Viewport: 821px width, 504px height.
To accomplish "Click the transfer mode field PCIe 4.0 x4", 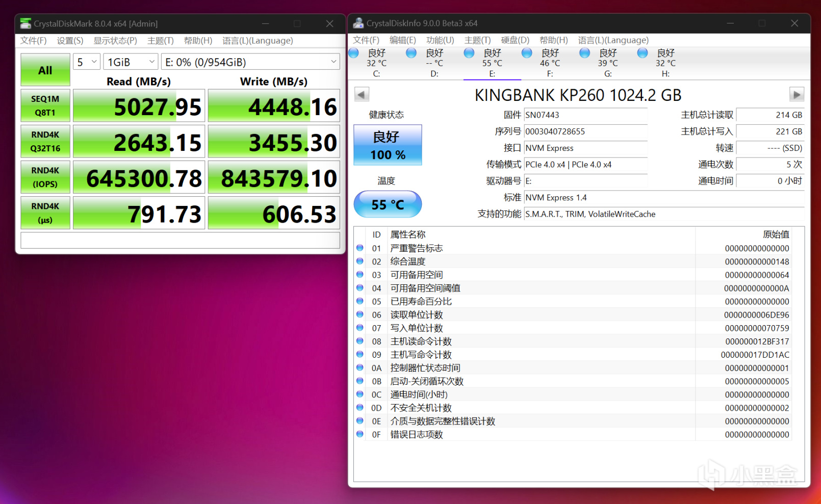I will coord(585,165).
